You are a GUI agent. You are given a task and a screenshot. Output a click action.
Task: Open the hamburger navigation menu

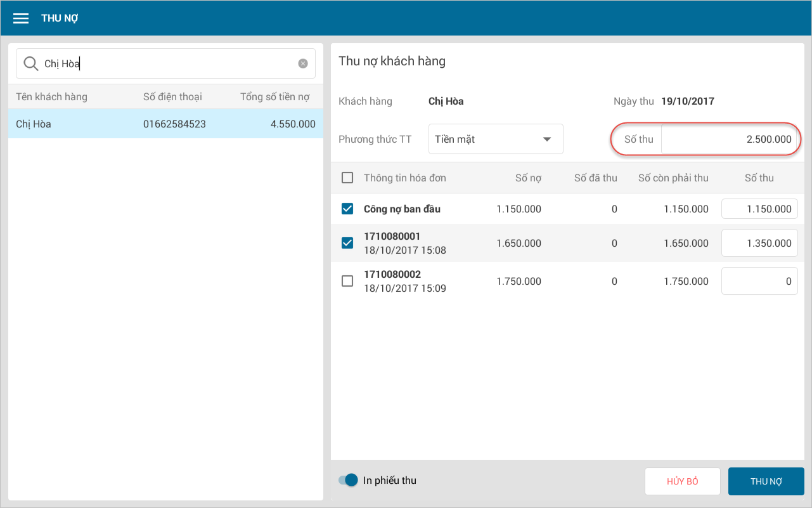[21, 18]
